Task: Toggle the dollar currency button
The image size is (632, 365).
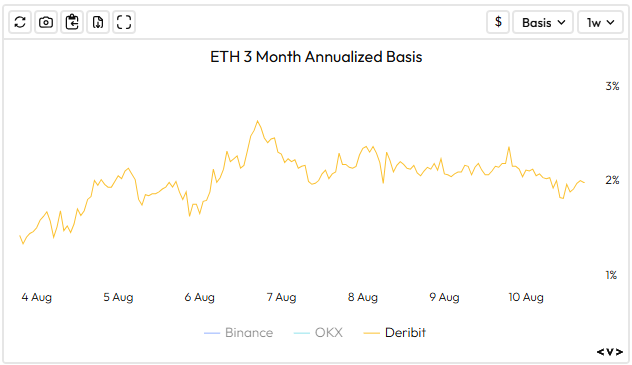Action: [x=498, y=22]
